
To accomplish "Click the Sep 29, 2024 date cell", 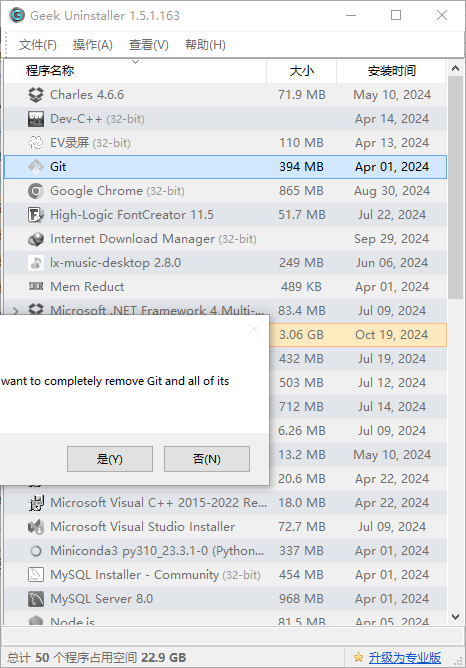I will (x=391, y=239).
